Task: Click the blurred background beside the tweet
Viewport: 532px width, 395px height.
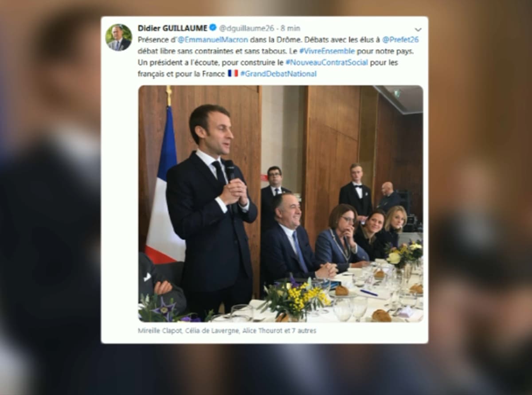Action: pos(49,199)
